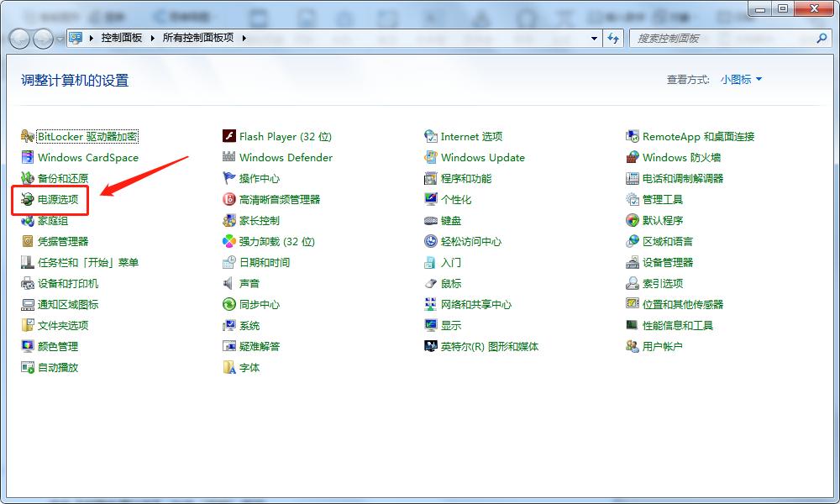The width and height of the screenshot is (840, 504).
Task: Click the 声音 speaker icon
Action: 229,283
